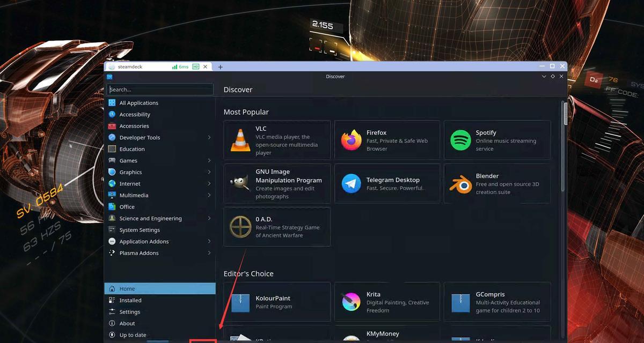The width and height of the screenshot is (644, 343).
Task: Click the HD quality badge on steamdeck tab
Action: point(196,67)
